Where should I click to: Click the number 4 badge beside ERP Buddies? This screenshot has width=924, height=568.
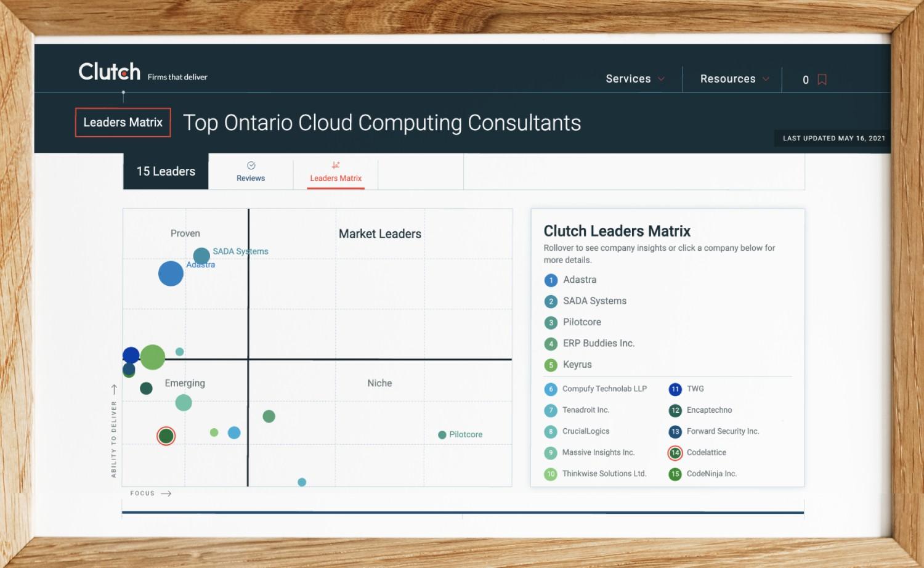point(551,344)
